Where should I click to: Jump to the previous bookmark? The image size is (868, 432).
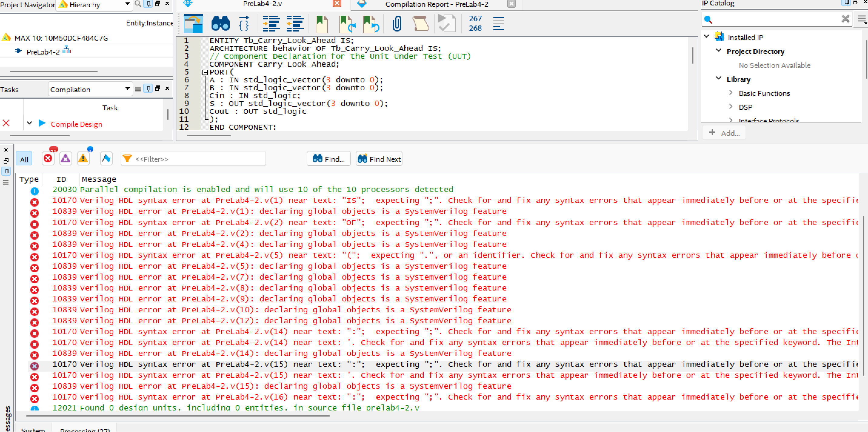point(371,24)
